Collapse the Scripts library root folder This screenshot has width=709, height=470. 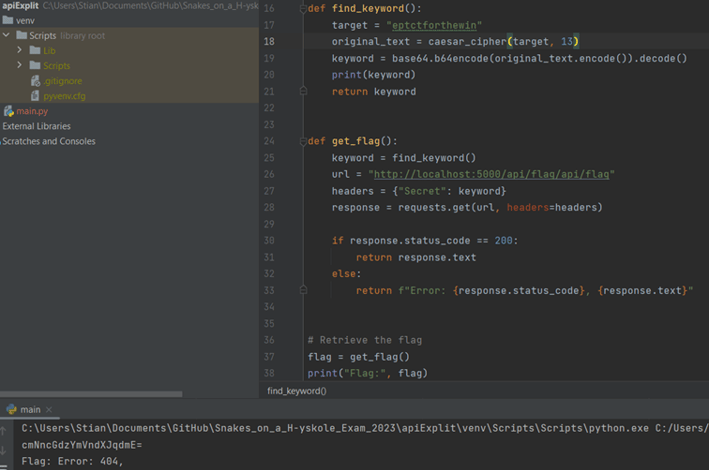click(6, 35)
